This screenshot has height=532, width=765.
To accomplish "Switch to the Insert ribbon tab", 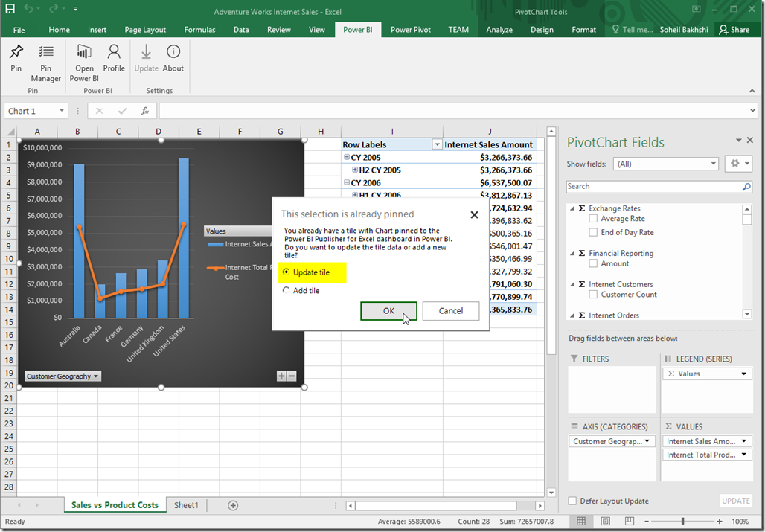I will point(97,30).
